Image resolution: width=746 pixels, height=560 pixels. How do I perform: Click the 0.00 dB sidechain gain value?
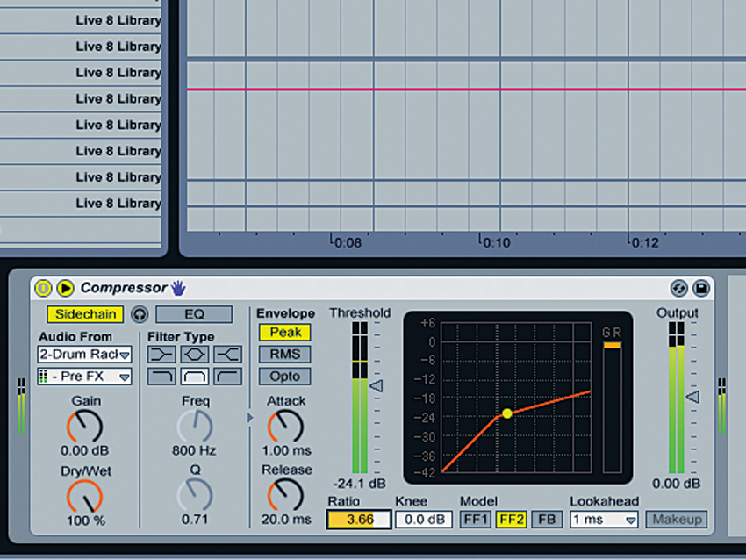[x=84, y=450]
